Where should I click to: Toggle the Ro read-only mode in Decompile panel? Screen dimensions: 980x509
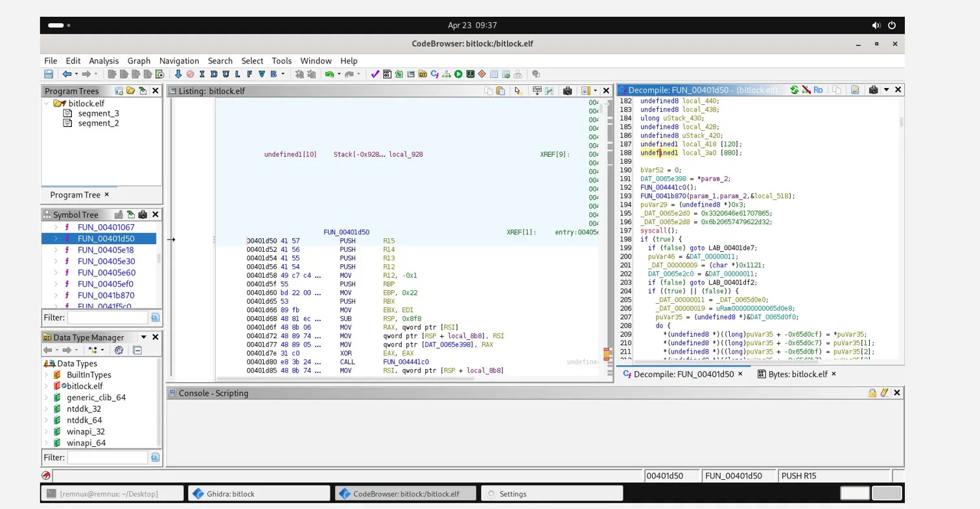click(817, 90)
